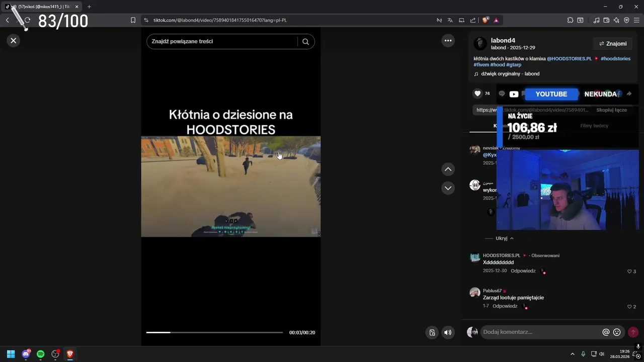Post comment with the red arrow button
This screenshot has height=362, width=644.
633,332
